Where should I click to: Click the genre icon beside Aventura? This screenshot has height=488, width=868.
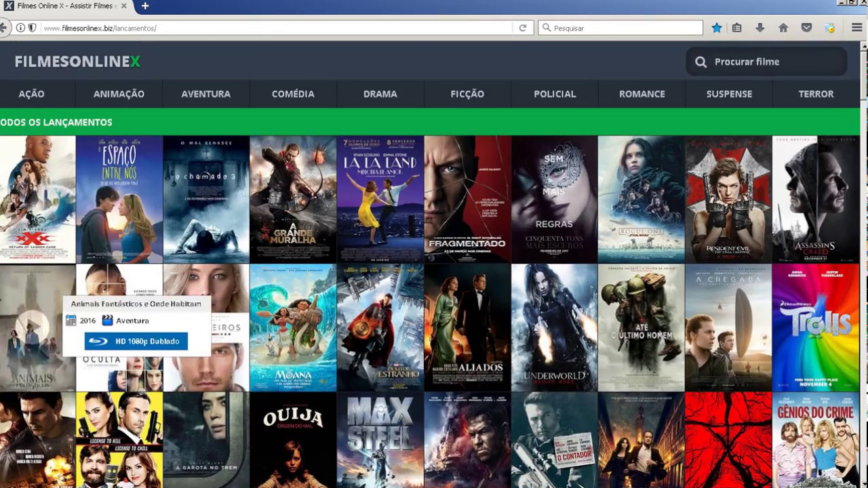107,321
